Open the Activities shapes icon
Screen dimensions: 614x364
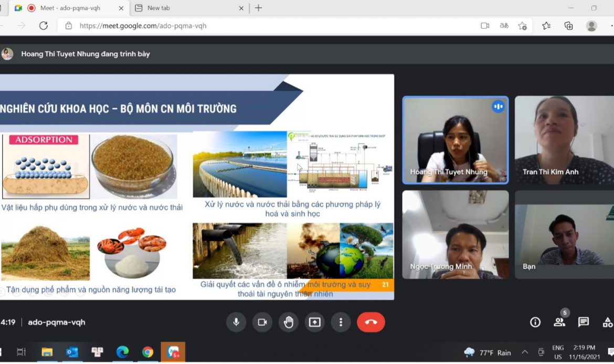pos(608,322)
